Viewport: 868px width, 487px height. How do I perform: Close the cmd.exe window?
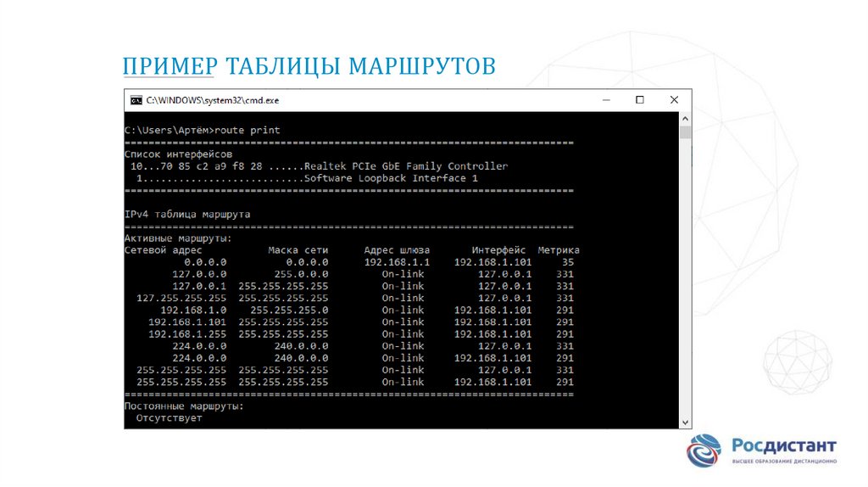pos(674,100)
